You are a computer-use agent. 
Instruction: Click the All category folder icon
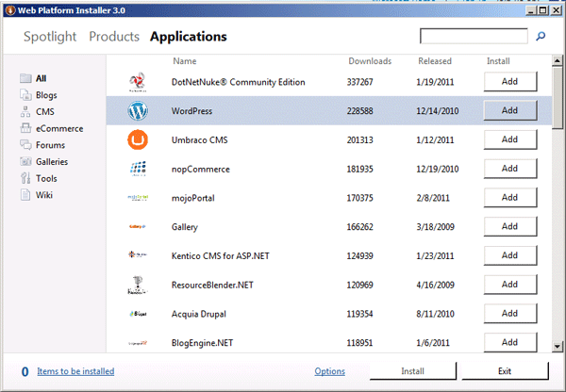pyautogui.click(x=25, y=78)
